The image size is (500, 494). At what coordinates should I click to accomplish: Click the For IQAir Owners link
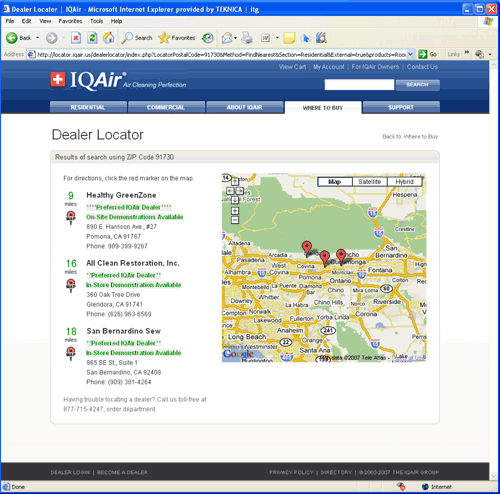tap(375, 67)
